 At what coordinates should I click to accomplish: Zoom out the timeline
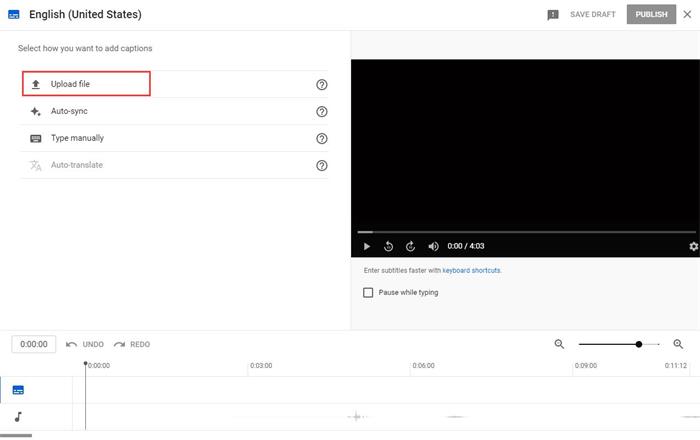pyautogui.click(x=559, y=344)
